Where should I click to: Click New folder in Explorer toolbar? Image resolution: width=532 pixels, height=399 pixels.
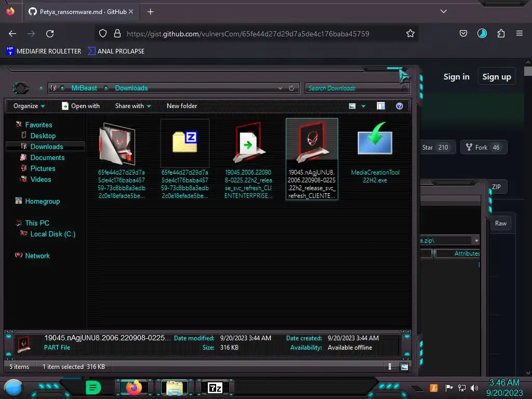pos(182,106)
